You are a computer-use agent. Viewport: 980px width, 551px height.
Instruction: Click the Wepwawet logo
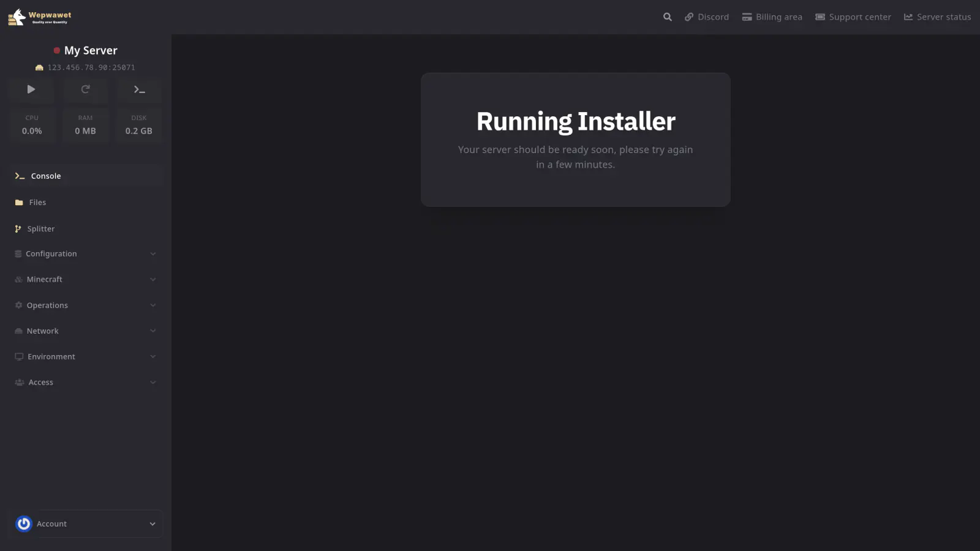tap(40, 17)
